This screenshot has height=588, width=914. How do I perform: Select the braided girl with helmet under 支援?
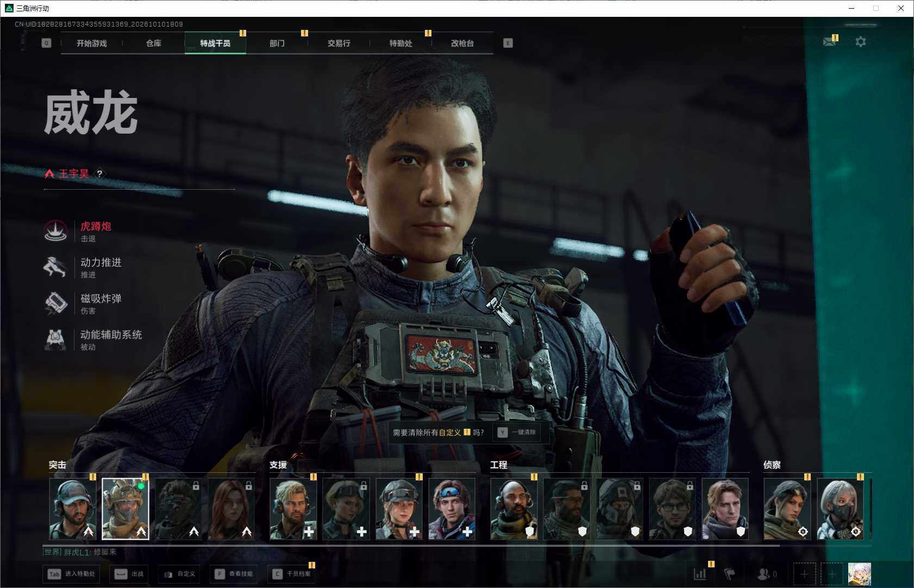click(399, 509)
